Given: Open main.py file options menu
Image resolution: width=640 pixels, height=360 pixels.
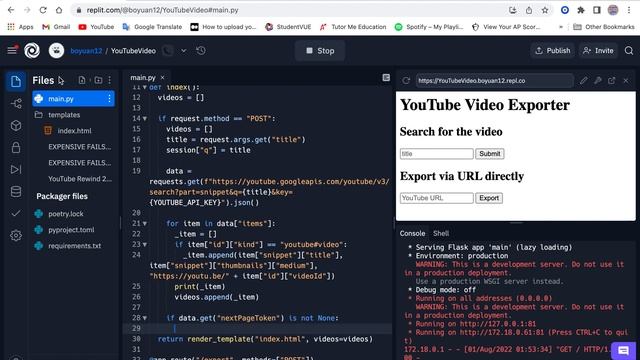Looking at the screenshot, I should click(109, 99).
